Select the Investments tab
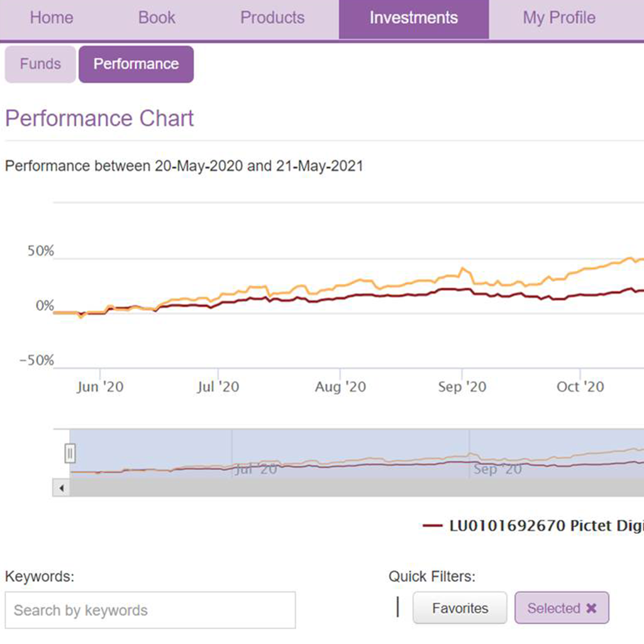The image size is (644, 644). click(413, 19)
